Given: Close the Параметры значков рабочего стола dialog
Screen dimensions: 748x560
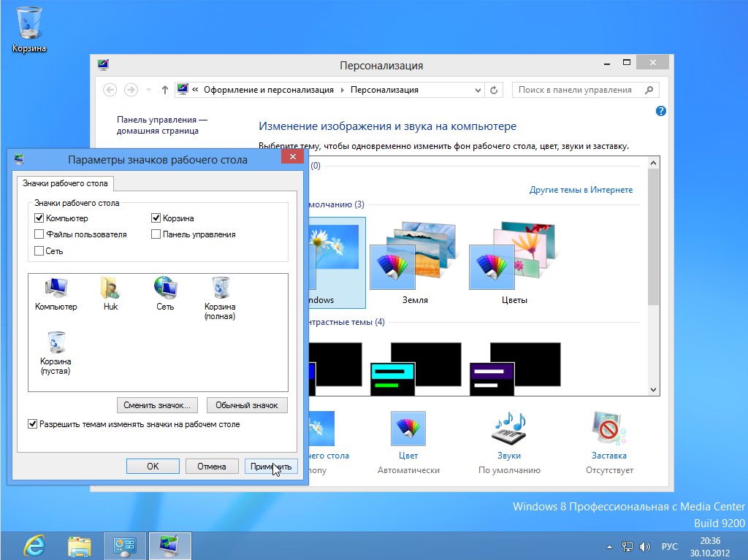Looking at the screenshot, I should (292, 156).
